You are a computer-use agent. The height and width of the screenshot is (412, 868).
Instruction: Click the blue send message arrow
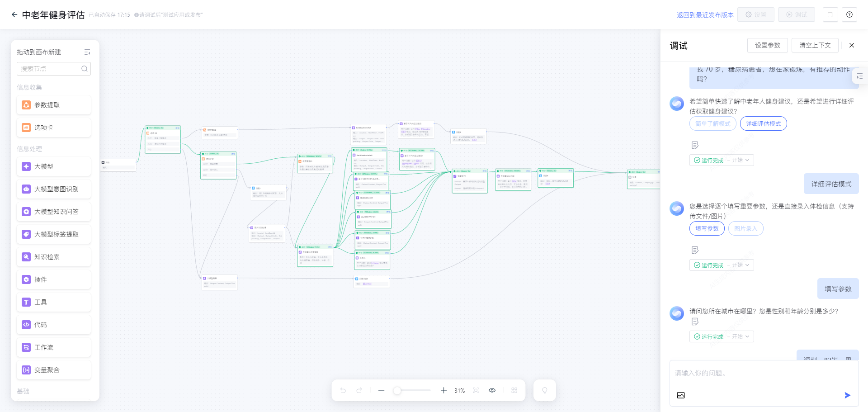point(847,395)
